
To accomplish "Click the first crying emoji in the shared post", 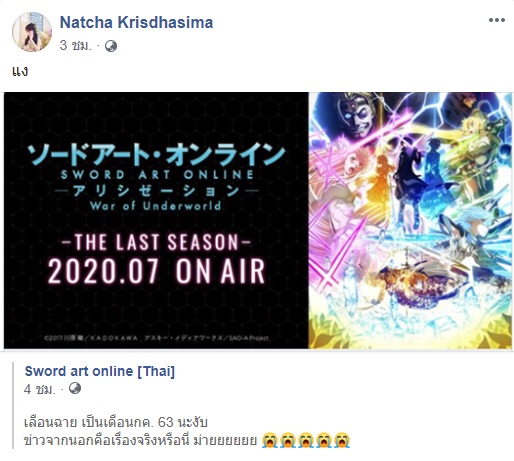I will [270, 440].
